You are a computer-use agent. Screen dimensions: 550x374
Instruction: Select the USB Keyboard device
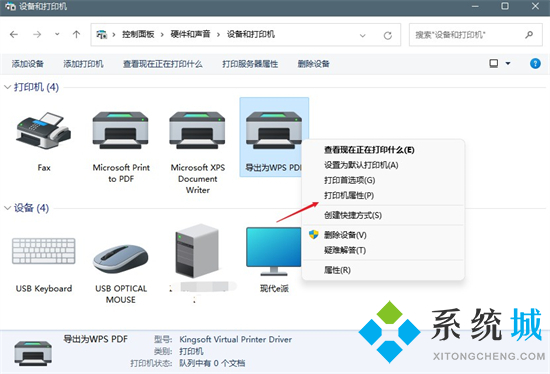44,251
